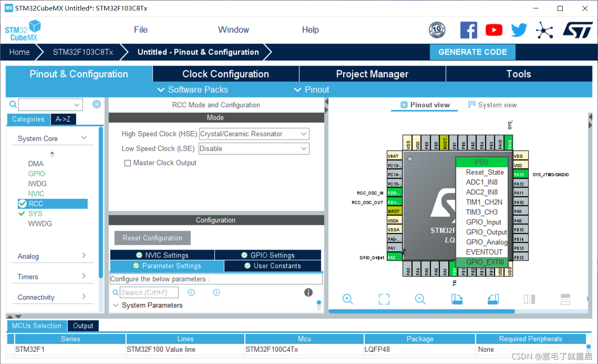Expand the Timers category

[x=84, y=276]
